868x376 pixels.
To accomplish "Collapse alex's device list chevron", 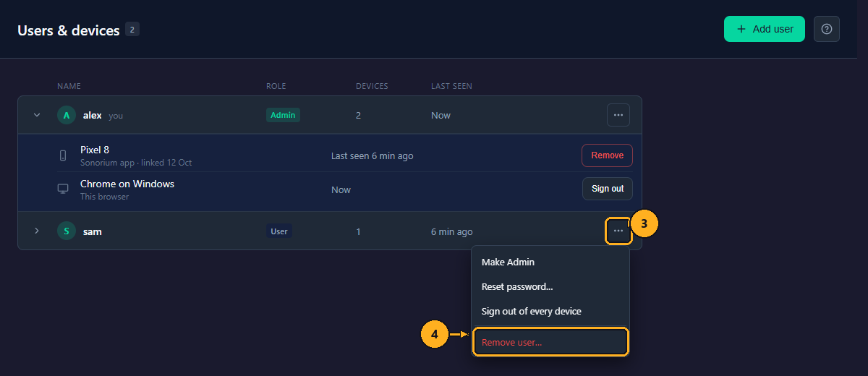I will 37,115.
